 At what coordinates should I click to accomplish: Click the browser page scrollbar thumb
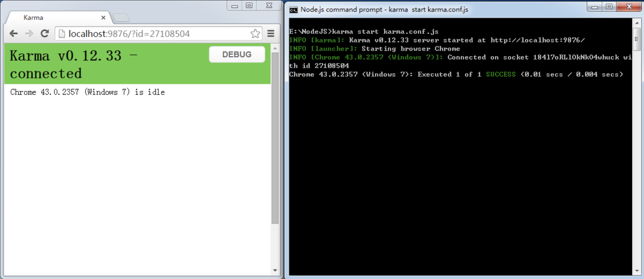(x=275, y=138)
